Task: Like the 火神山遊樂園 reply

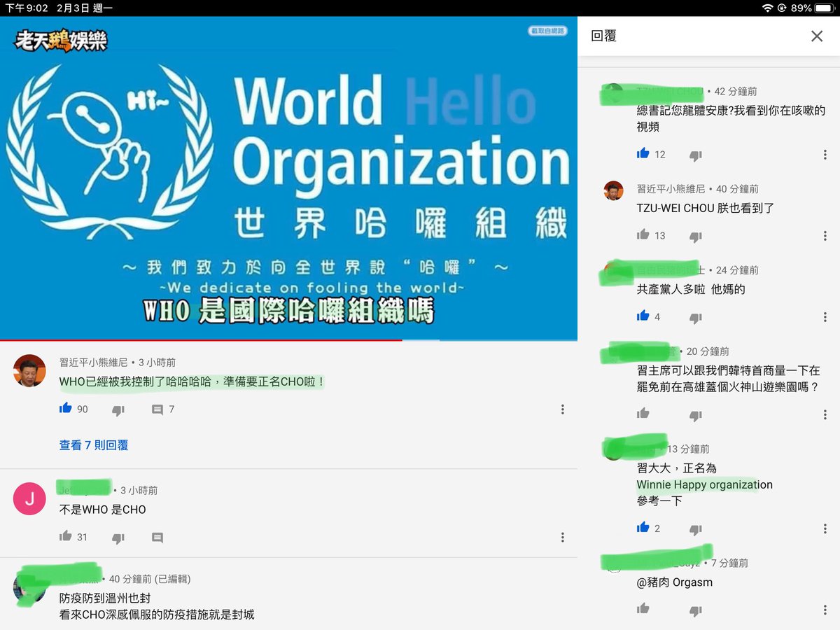Action: coord(643,414)
